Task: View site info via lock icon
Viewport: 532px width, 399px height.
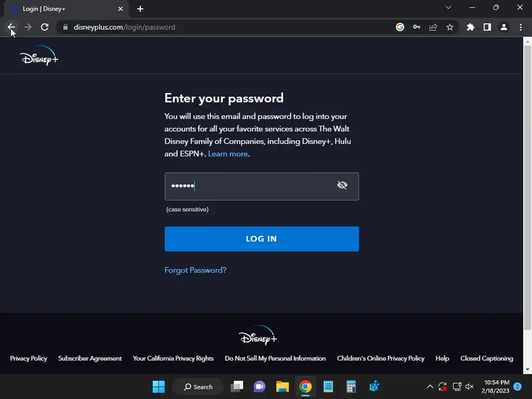Action: 65,27
